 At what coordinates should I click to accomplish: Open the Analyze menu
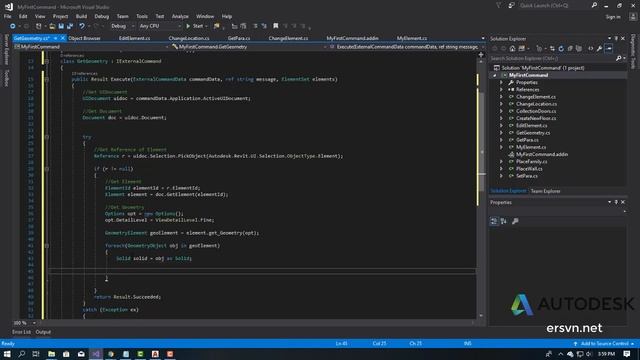[180, 16]
